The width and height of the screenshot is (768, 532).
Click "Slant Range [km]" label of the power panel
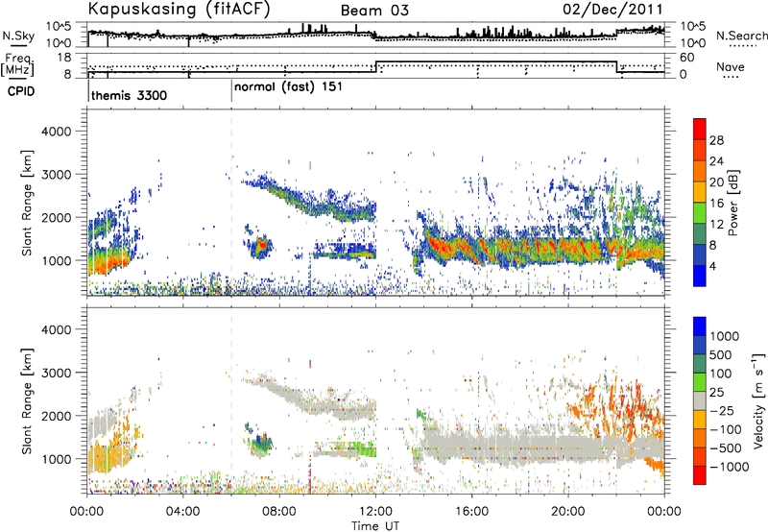tap(28, 203)
